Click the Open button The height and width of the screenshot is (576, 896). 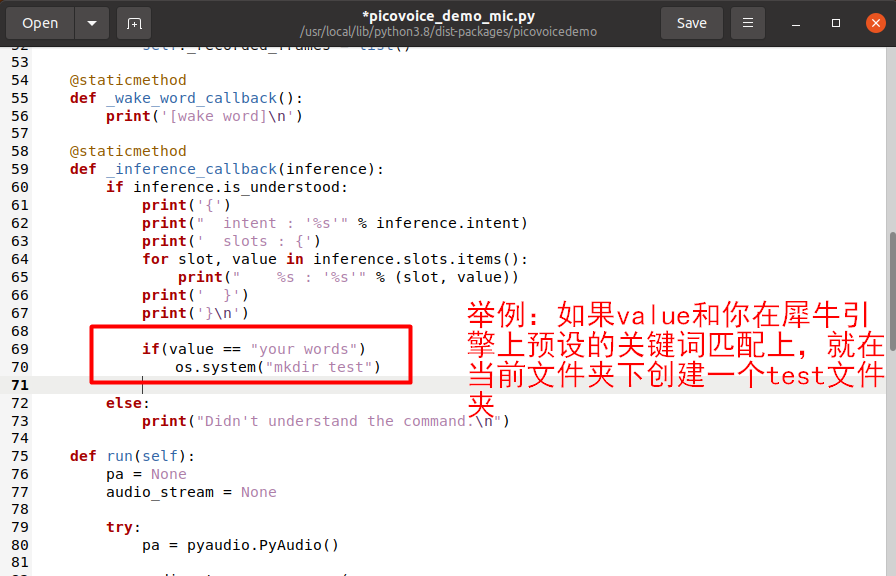point(40,23)
